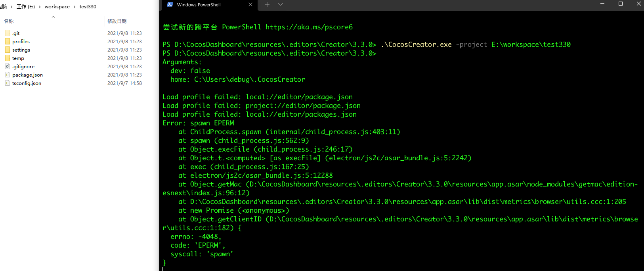Screen dimensions: 644x271
Task: Close the Windows PowerShell tab
Action: pyautogui.click(x=250, y=4)
